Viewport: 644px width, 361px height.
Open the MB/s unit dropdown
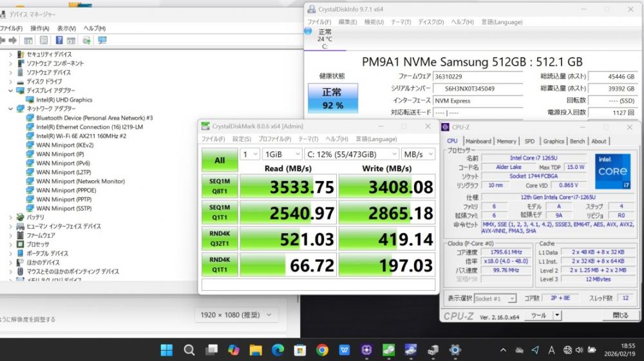pyautogui.click(x=417, y=154)
